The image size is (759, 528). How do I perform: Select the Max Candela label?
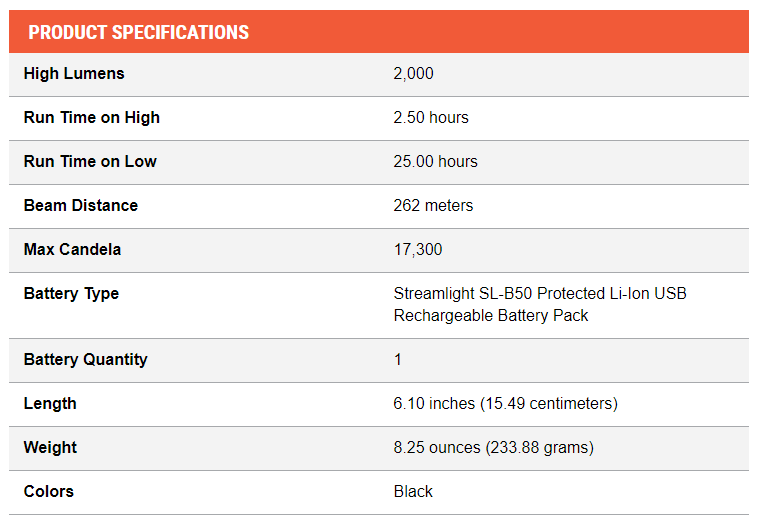tap(72, 250)
